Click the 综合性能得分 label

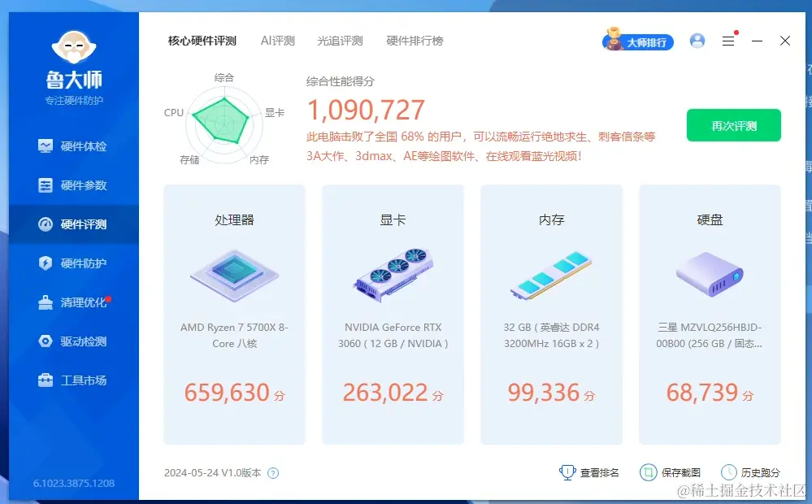point(341,81)
